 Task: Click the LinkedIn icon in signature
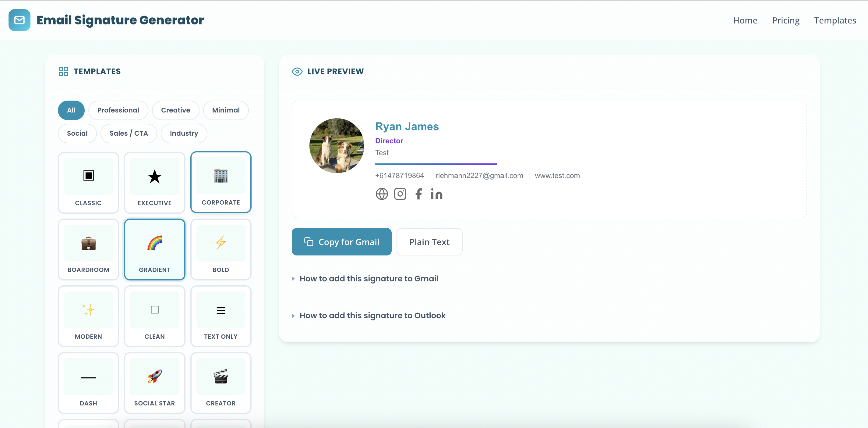(x=436, y=194)
